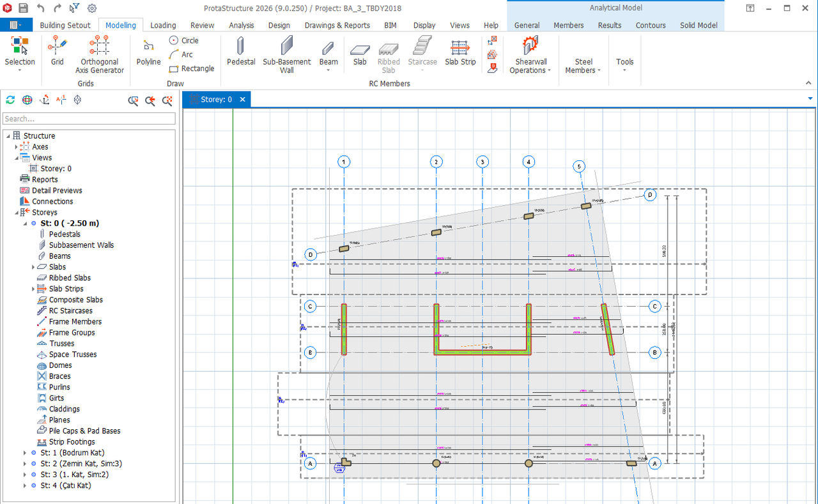Expand the Slab Strips tree node
Viewport: 818px width, 504px height.
click(x=33, y=289)
